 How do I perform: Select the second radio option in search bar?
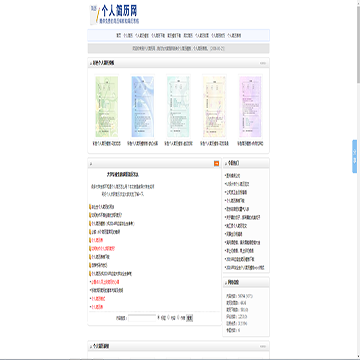(x=169, y=318)
